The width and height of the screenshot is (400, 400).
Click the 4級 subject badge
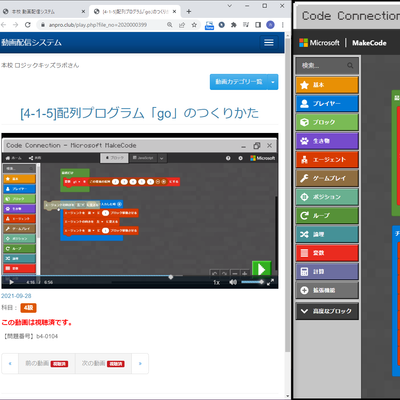[28, 308]
